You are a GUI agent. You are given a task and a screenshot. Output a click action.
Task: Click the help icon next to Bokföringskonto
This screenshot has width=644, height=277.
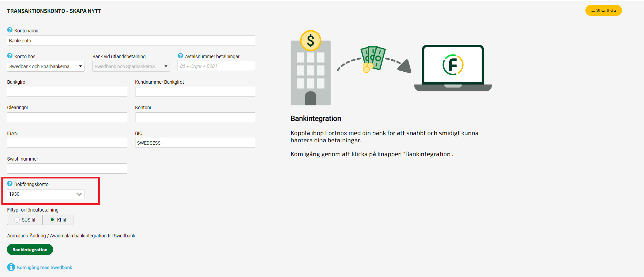(10, 184)
